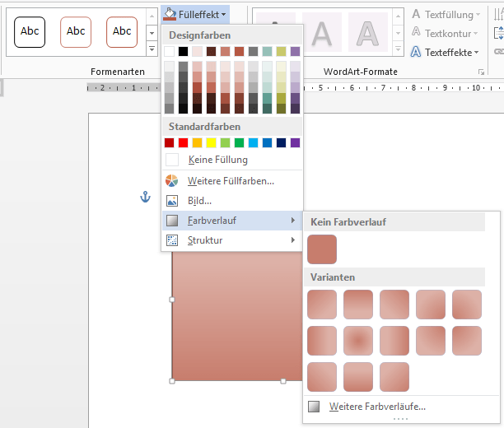Click the anchor icon beside the shape
This screenshot has height=428, width=504.
click(x=145, y=197)
